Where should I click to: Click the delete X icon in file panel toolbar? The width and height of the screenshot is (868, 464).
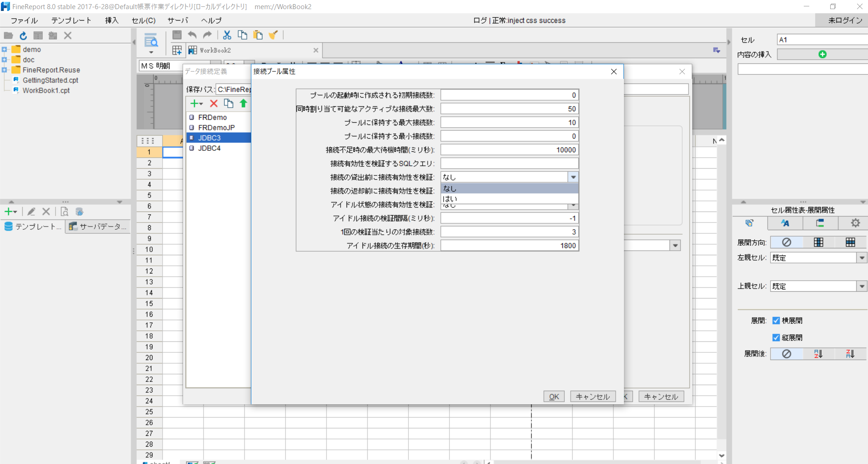click(68, 36)
